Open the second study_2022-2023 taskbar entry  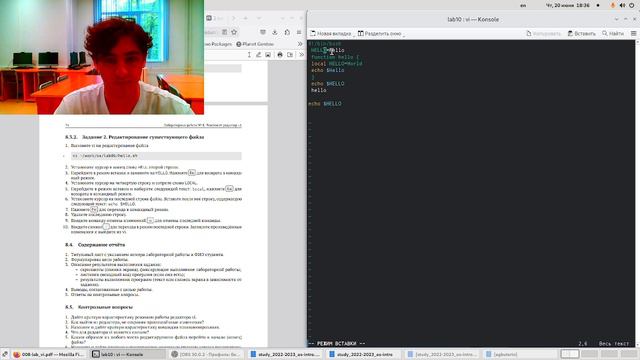coord(364,354)
